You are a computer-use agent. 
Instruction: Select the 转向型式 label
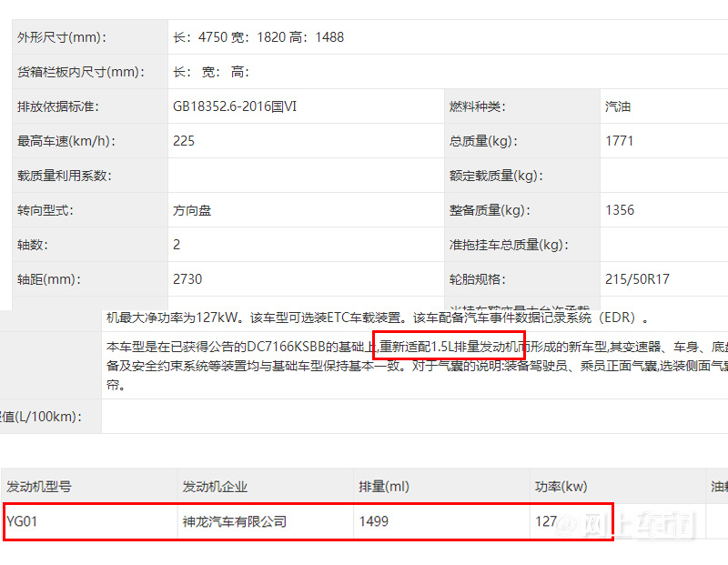coord(45,210)
